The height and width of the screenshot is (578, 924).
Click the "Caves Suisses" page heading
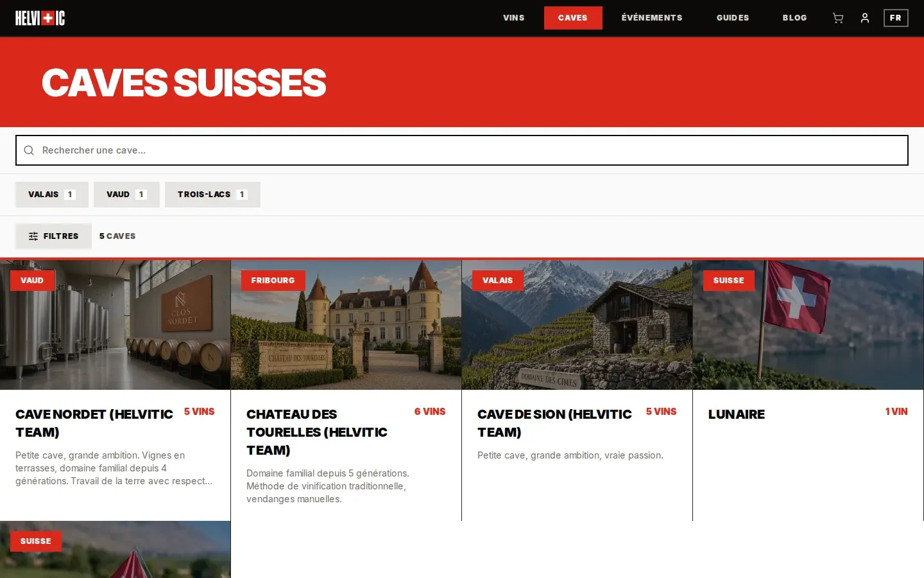[x=184, y=83]
